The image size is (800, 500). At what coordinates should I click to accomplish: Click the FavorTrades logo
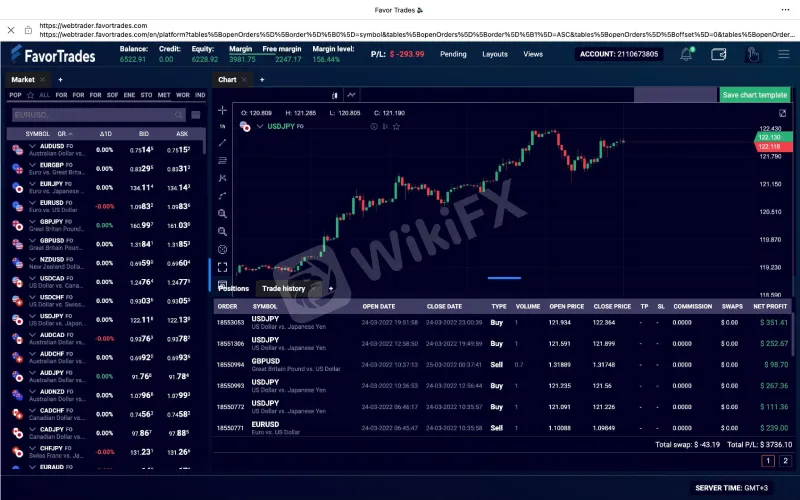(x=53, y=55)
